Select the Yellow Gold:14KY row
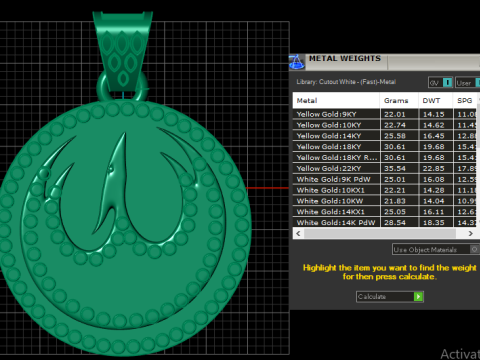The width and height of the screenshot is (480, 360). pos(386,136)
